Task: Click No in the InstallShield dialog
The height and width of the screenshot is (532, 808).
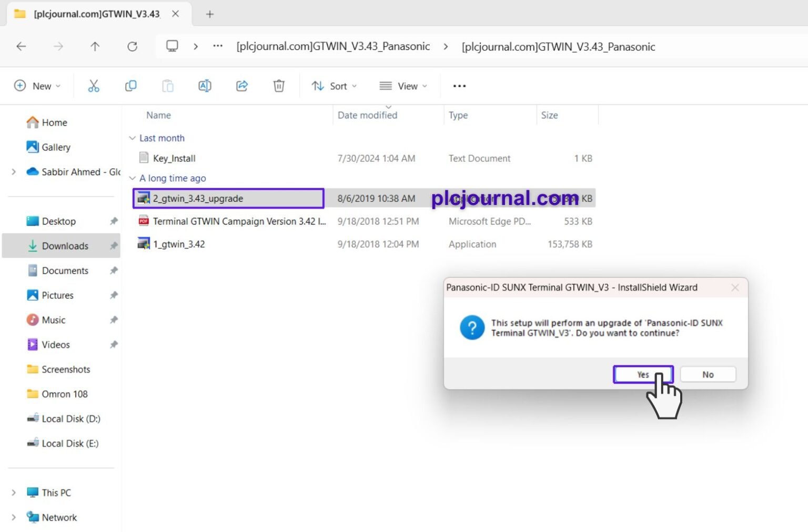Action: tap(708, 374)
